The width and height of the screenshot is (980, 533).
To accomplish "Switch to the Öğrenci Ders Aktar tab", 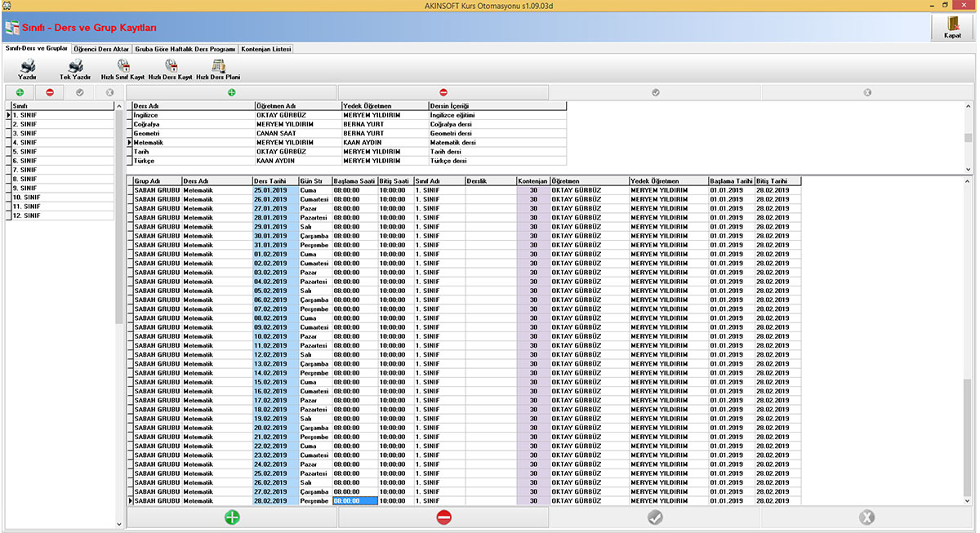I will pyautogui.click(x=101, y=49).
